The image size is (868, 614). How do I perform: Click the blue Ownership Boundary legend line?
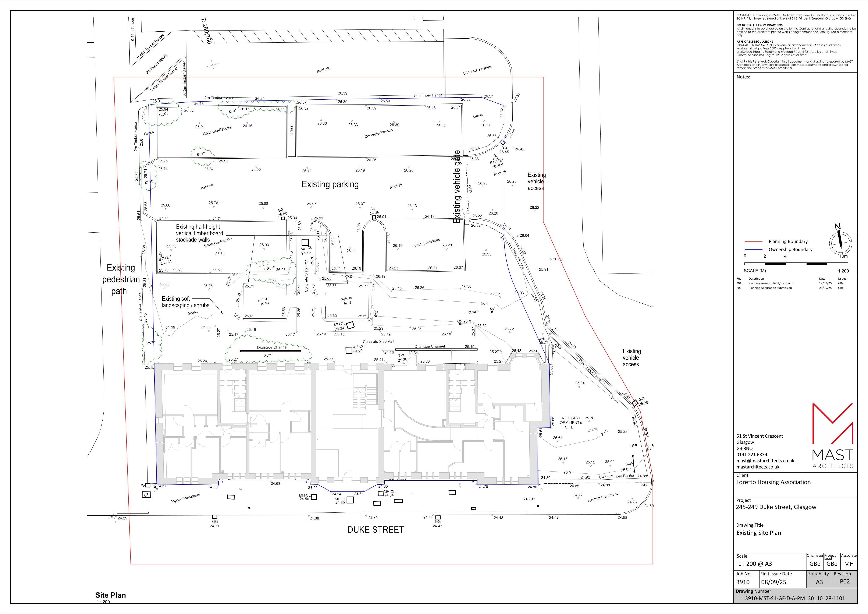754,249
